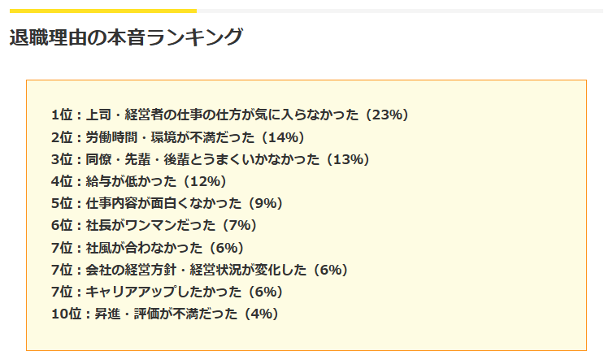The width and height of the screenshot is (604, 364).
Task: Click the (7%) percentage value
Action: (x=239, y=225)
